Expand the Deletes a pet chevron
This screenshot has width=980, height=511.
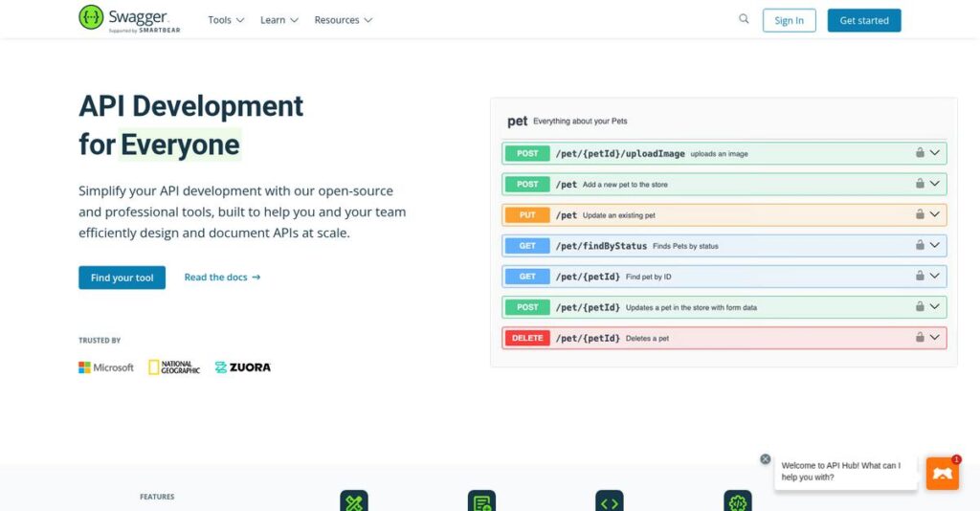(x=934, y=337)
